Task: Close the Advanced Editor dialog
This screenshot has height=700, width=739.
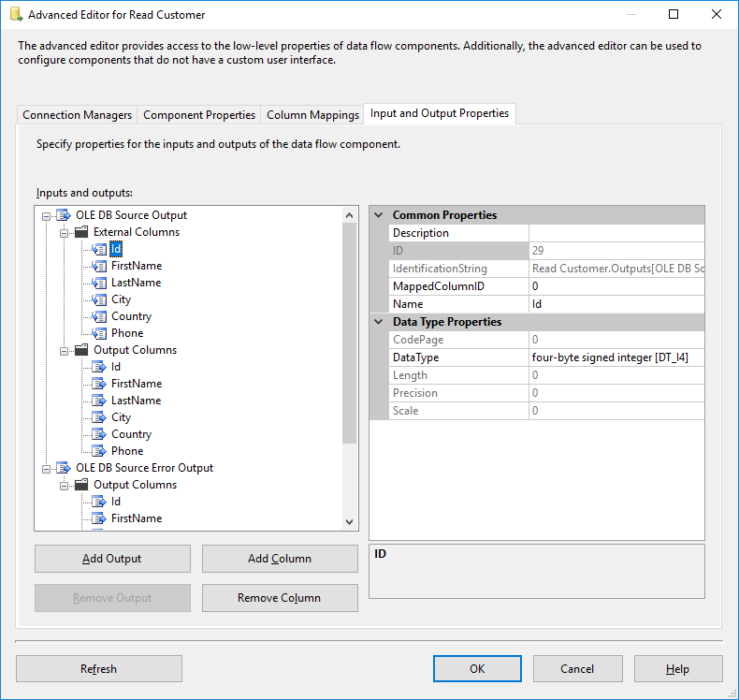Action: pos(717,15)
